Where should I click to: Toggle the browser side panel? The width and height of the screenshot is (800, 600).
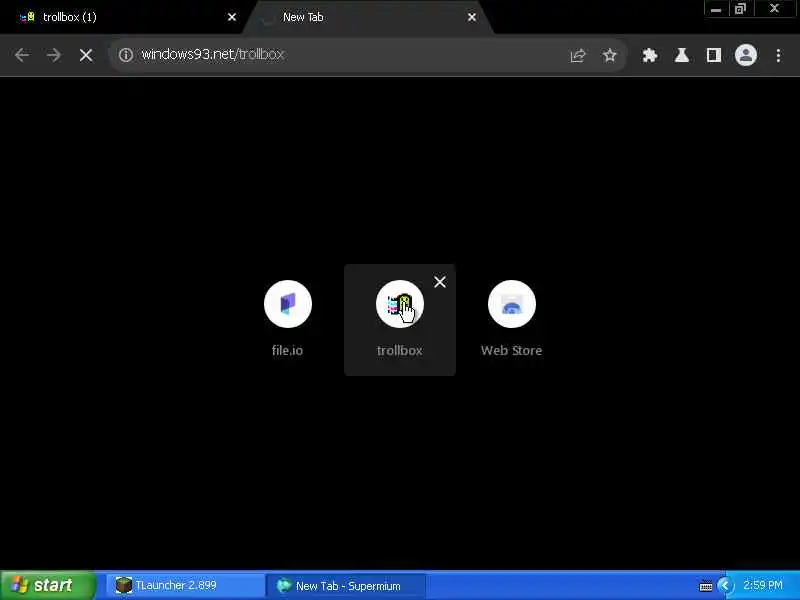pos(713,55)
